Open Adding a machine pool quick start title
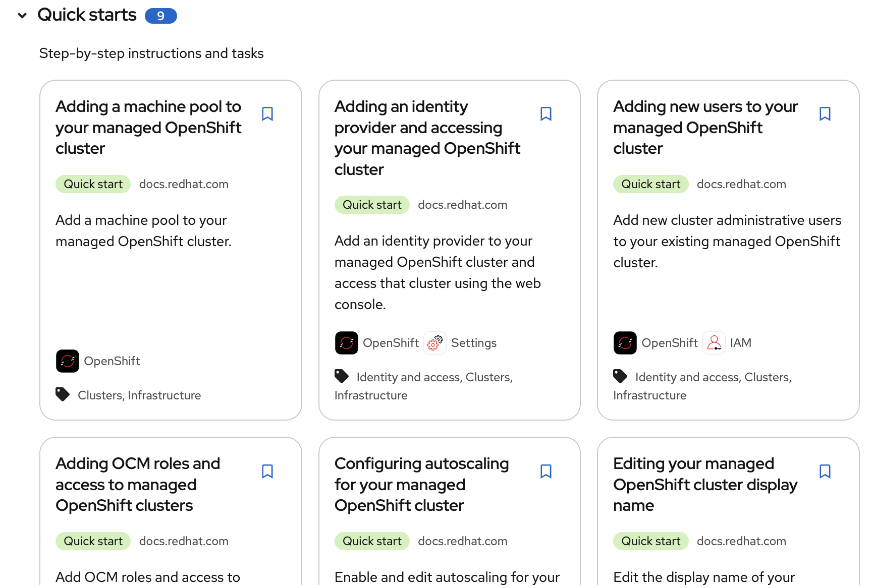Viewport: 873px width, 588px height. point(148,128)
